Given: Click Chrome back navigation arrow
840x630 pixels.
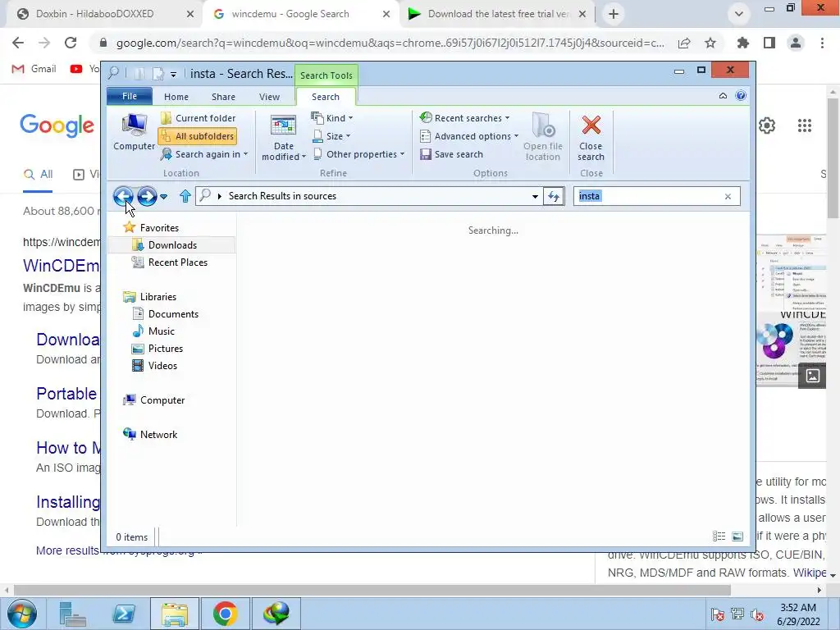Looking at the screenshot, I should point(18,43).
